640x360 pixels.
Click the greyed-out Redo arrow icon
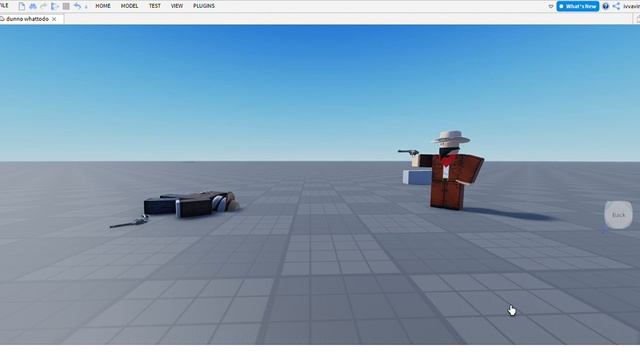point(43,6)
